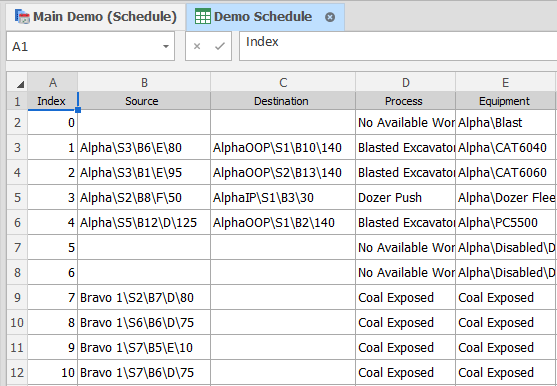Click the Destination header cell

pyautogui.click(x=283, y=101)
